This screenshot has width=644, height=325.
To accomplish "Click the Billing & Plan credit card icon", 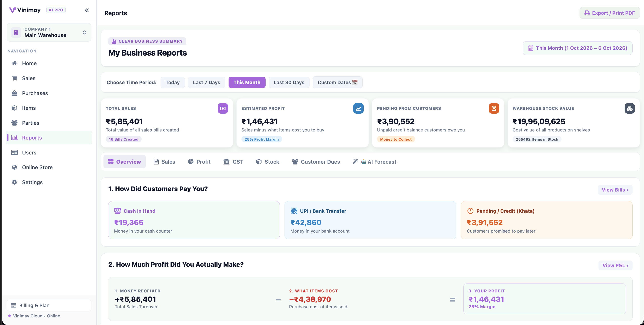I will point(14,305).
